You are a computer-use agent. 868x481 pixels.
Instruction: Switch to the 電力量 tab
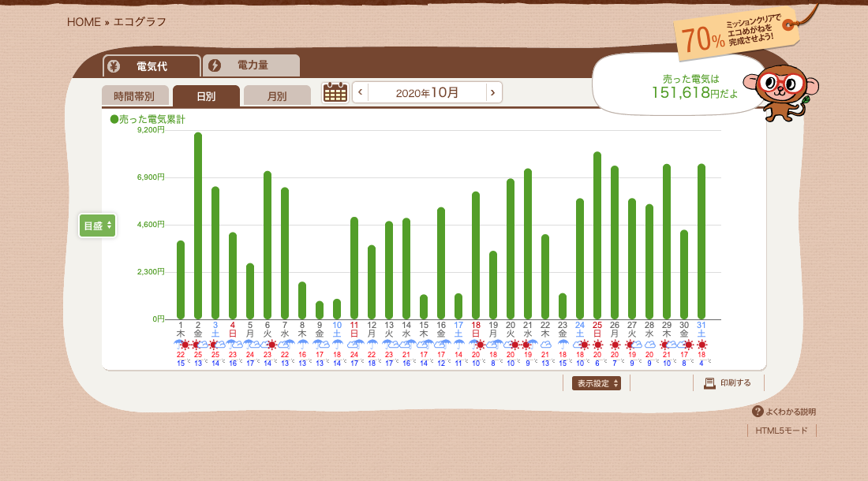(251, 65)
